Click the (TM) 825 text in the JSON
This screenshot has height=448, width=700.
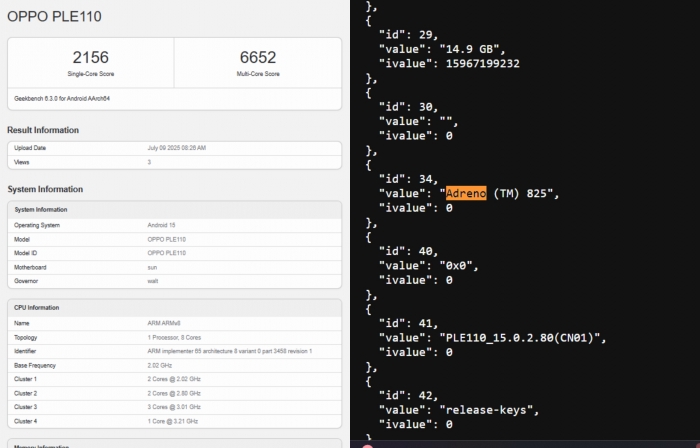pyautogui.click(x=520, y=193)
